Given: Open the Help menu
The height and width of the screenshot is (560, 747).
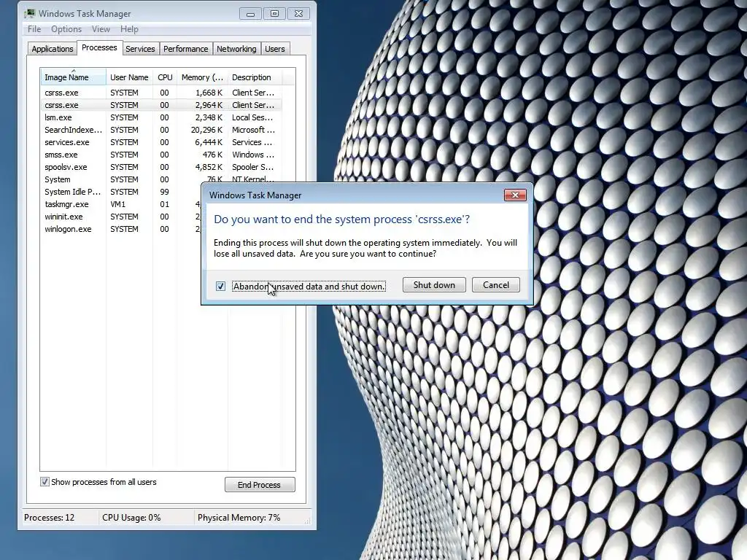Looking at the screenshot, I should coord(129,29).
